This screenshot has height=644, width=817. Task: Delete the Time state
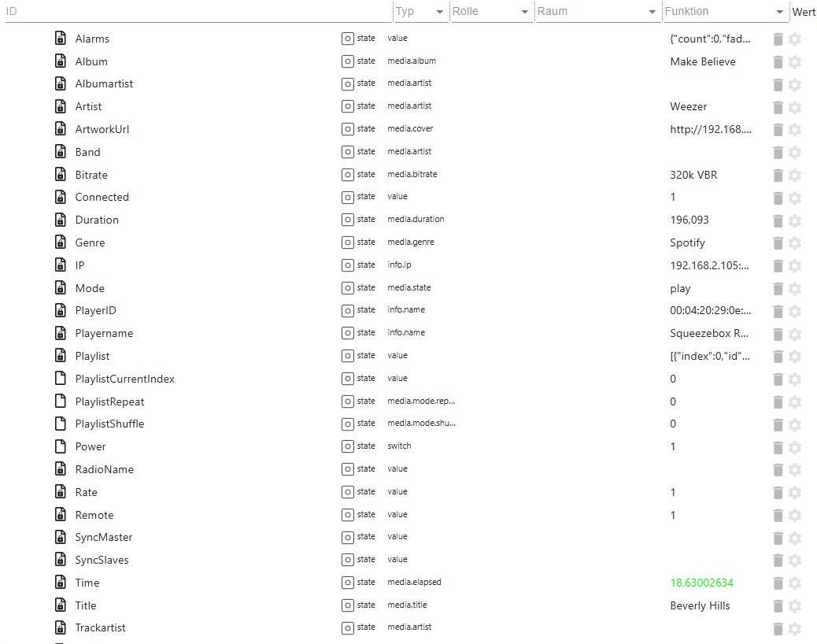click(778, 583)
